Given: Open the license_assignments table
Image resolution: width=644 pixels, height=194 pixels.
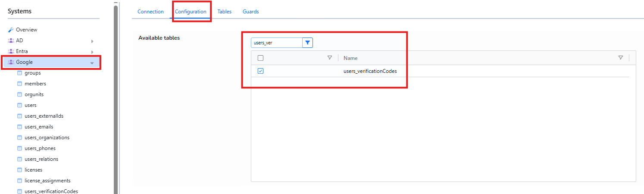Looking at the screenshot, I should tap(47, 181).
